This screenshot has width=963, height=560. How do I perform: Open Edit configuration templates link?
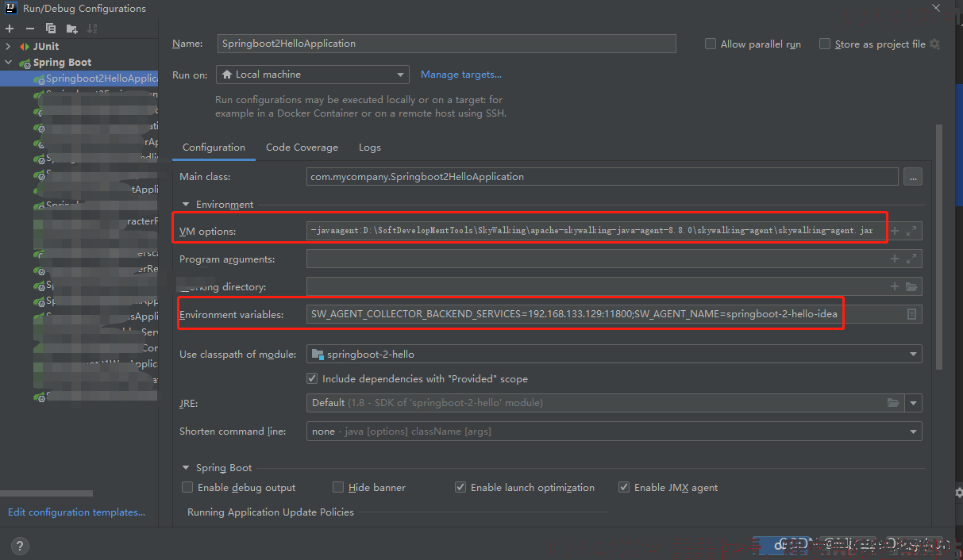point(76,512)
